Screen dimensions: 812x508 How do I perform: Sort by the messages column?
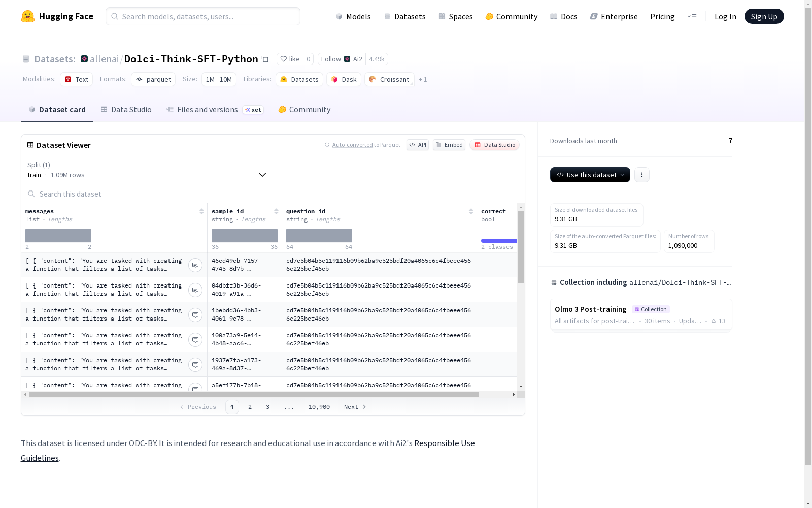pos(201,211)
